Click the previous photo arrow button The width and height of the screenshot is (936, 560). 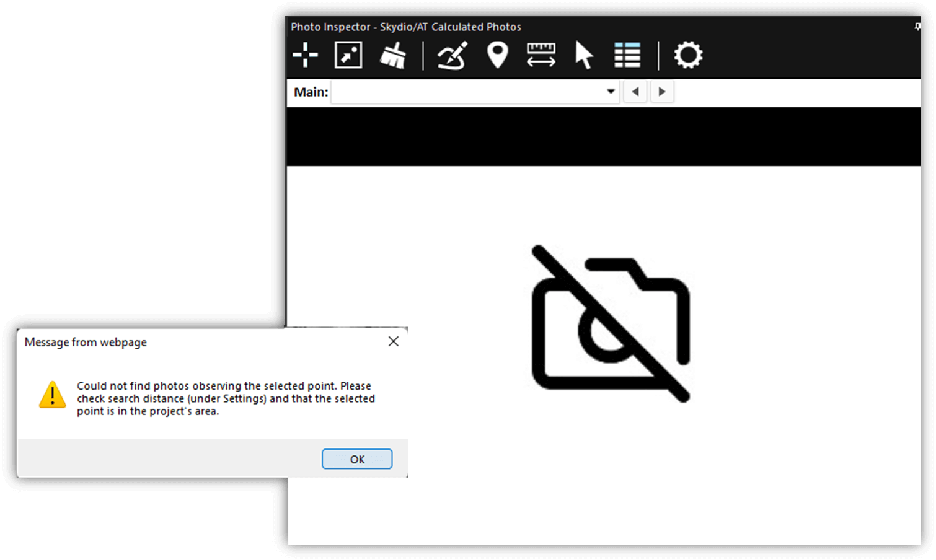tap(635, 91)
